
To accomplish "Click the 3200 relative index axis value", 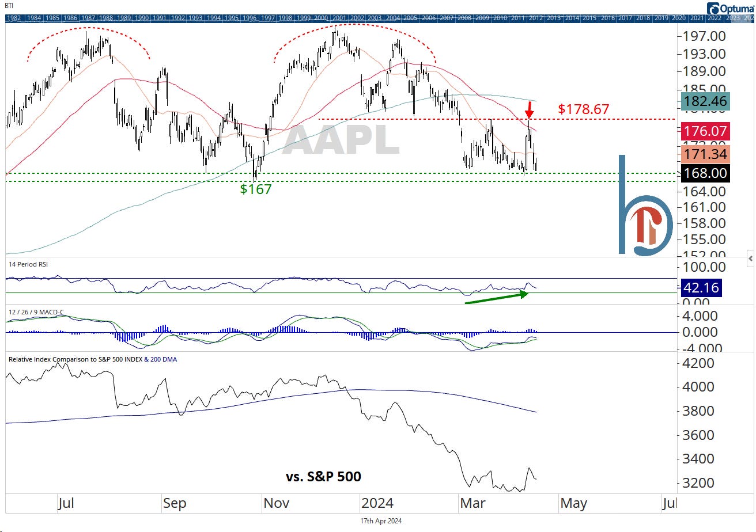I will [698, 482].
